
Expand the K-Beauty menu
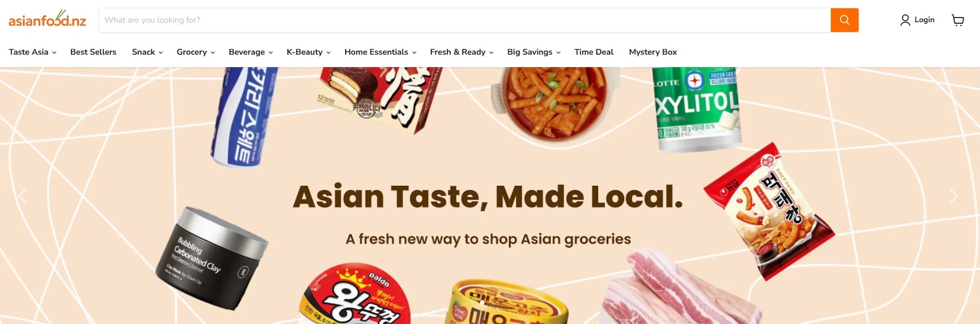308,52
